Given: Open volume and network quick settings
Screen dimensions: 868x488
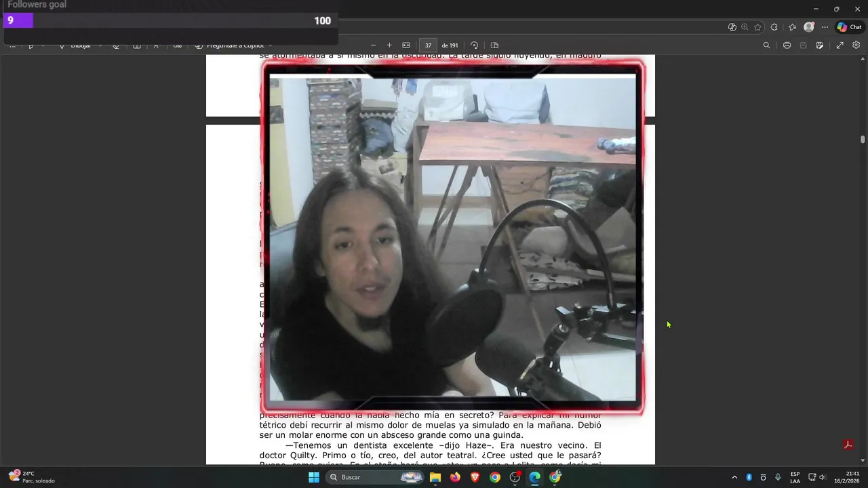Looking at the screenshot, I should pos(817,477).
